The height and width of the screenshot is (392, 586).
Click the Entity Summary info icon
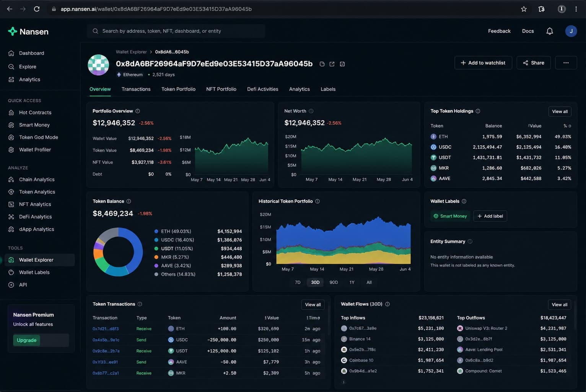coord(470,241)
